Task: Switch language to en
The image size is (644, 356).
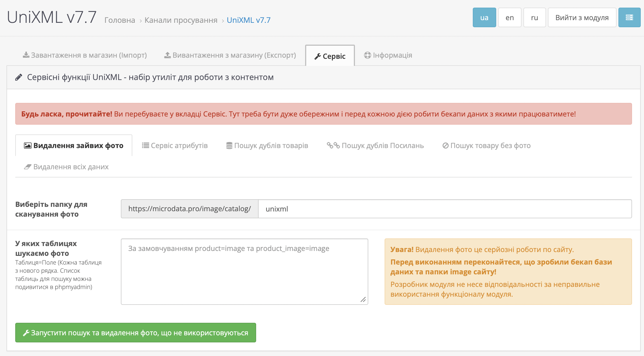Action: 510,18
